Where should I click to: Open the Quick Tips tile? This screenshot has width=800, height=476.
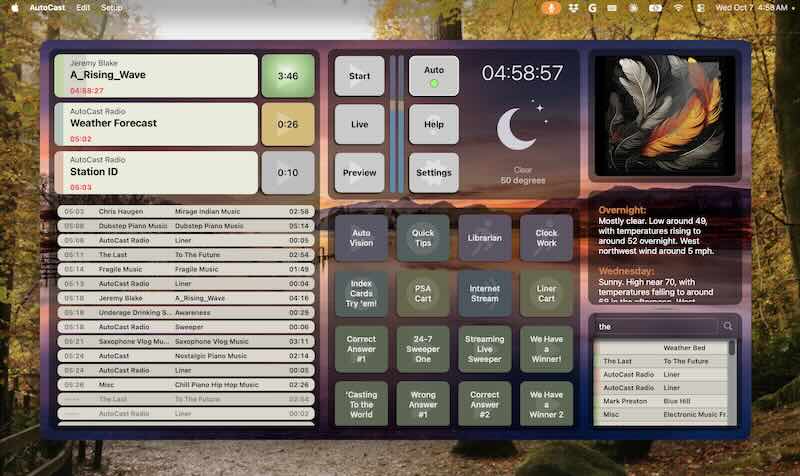423,238
